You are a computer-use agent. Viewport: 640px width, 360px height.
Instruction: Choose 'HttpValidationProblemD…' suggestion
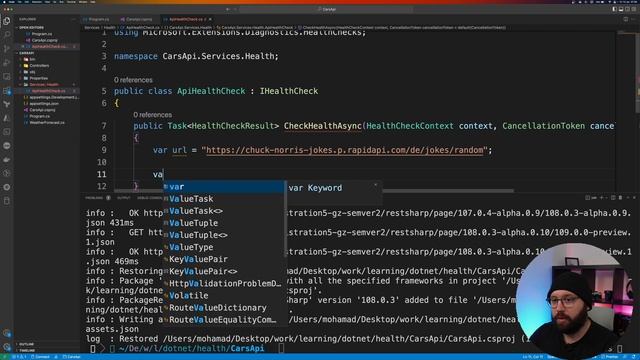point(224,284)
